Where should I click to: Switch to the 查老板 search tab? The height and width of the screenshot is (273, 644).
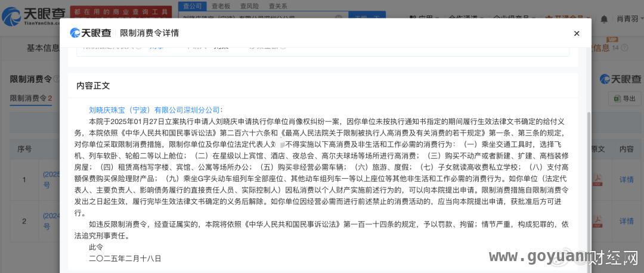coord(221,6)
